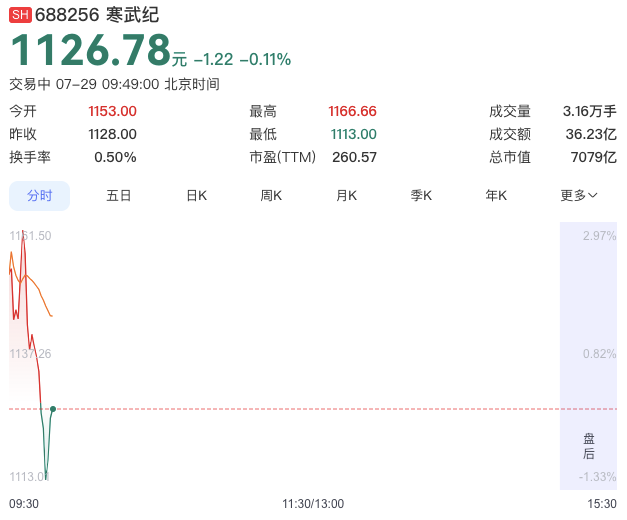Viewport: 627px width, 520px height.
Task: Click the 盘后 after-hours panel
Action: [588, 356]
